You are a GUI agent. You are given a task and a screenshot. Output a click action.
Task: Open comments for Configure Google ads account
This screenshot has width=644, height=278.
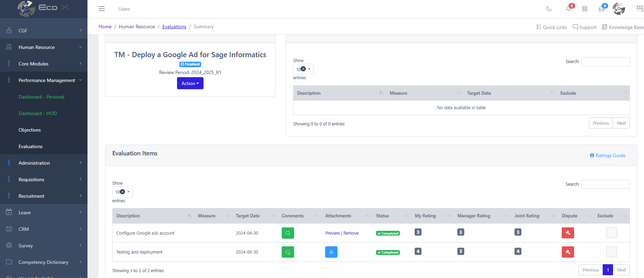pos(288,233)
